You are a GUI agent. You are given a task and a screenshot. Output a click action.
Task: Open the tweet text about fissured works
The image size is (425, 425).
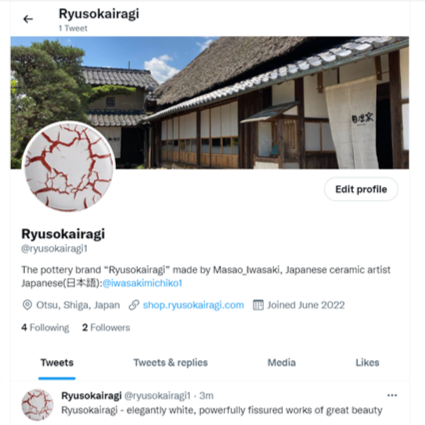click(222, 410)
